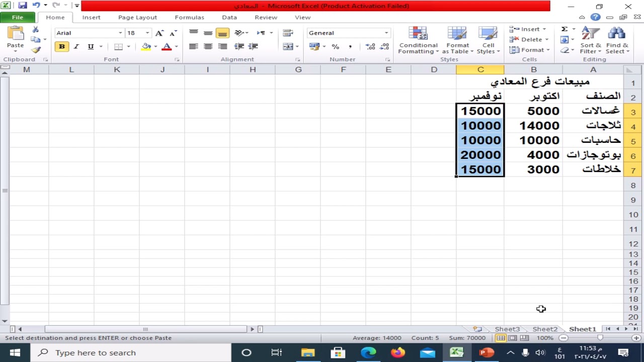Click the Orientation text angle icon
Screen dimensions: 644x362
pyautogui.click(x=239, y=33)
